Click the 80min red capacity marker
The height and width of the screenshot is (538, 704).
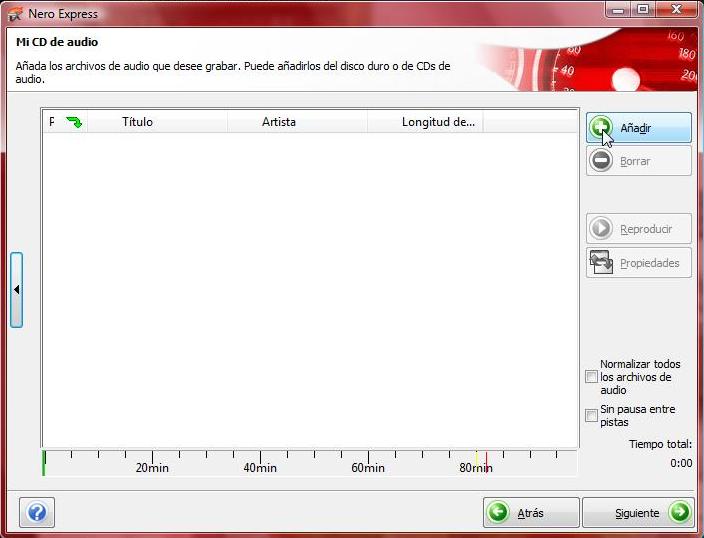point(486,463)
